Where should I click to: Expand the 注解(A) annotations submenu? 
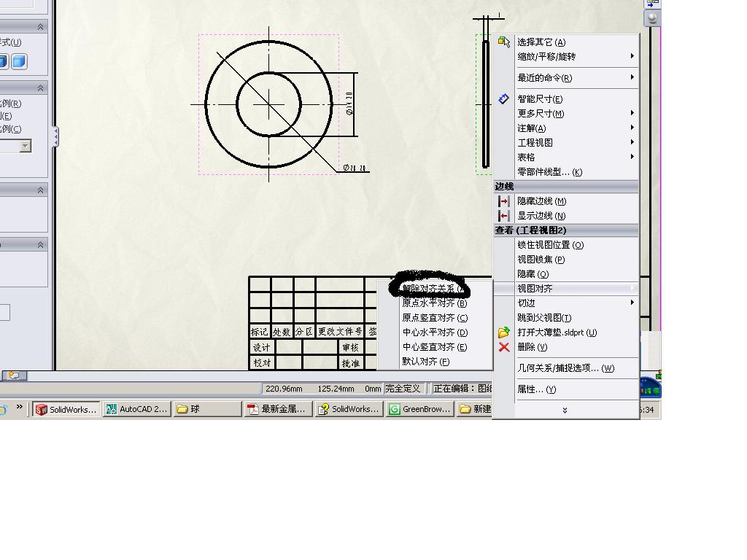[x=566, y=128]
